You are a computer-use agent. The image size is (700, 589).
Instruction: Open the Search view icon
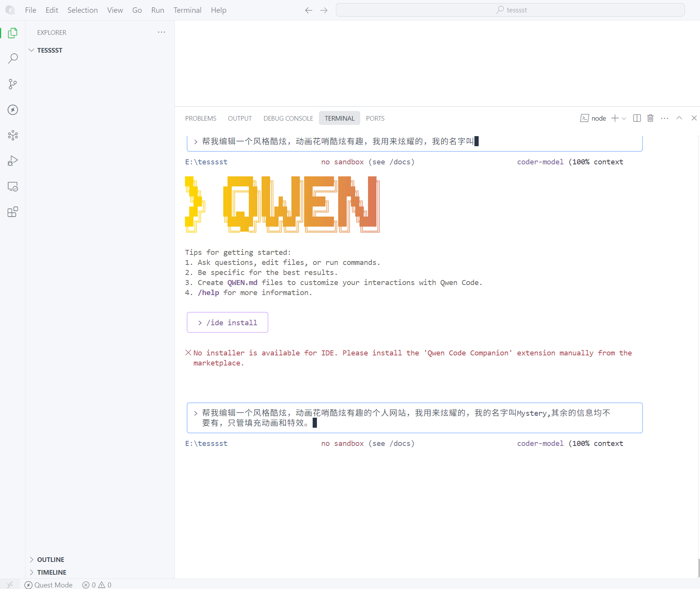click(x=13, y=59)
